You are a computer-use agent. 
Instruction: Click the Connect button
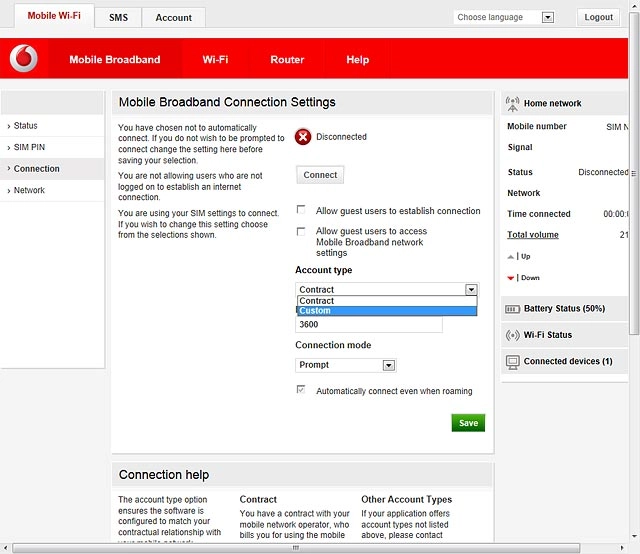pos(320,175)
